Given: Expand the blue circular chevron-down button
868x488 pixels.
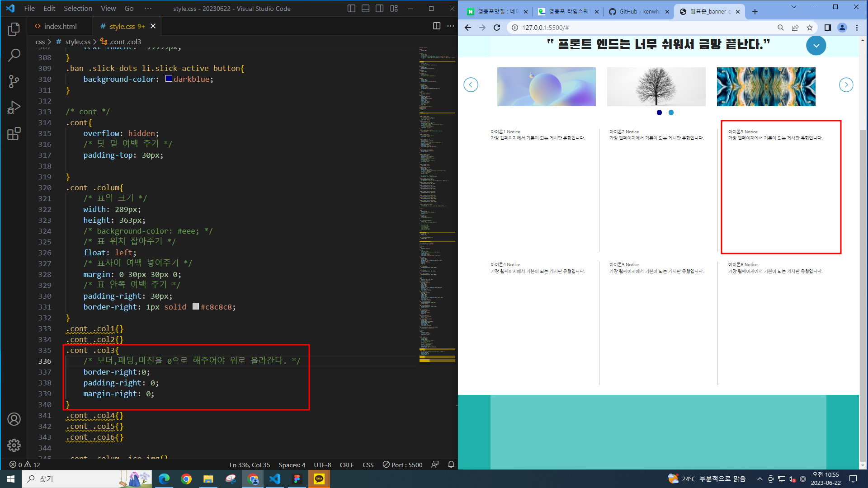Looking at the screenshot, I should click(x=816, y=46).
